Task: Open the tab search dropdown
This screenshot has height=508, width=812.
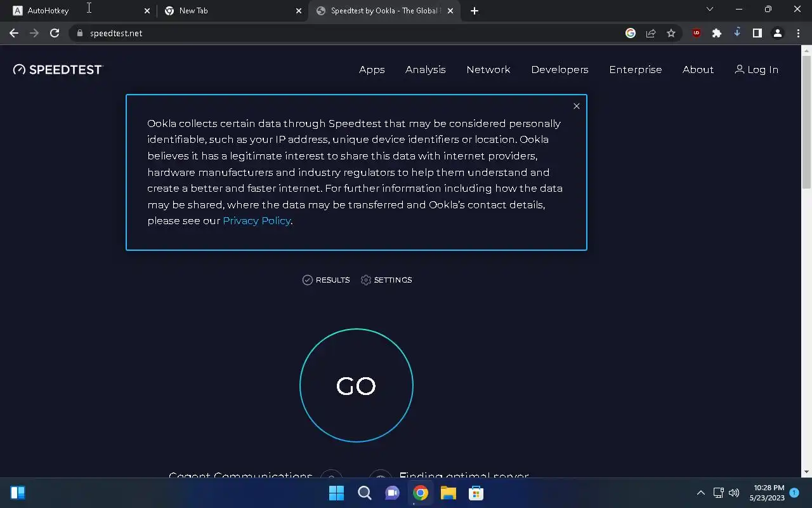Action: click(x=710, y=10)
